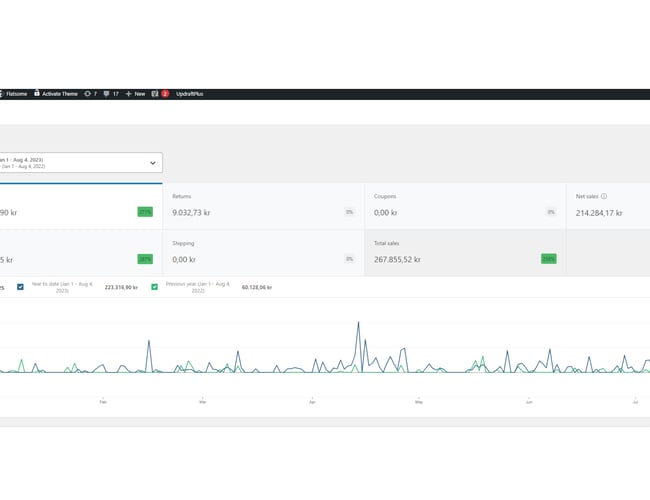Select the Coupons summary tile

click(464, 206)
